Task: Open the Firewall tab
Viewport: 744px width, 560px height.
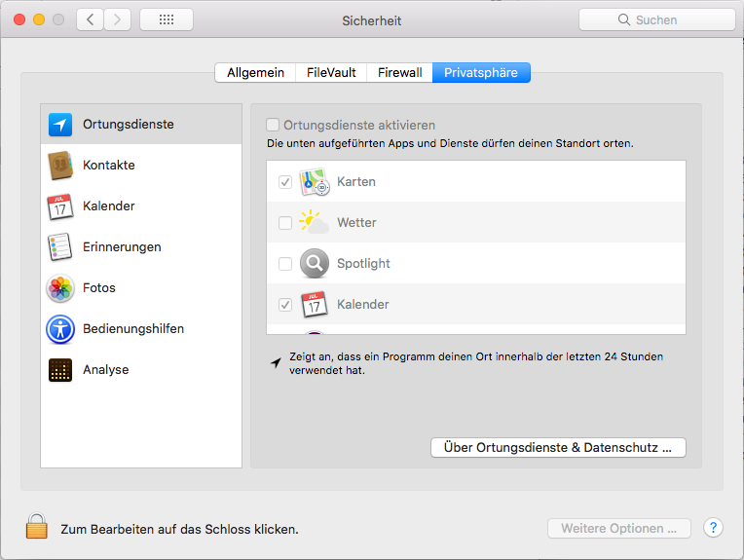Action: tap(399, 73)
